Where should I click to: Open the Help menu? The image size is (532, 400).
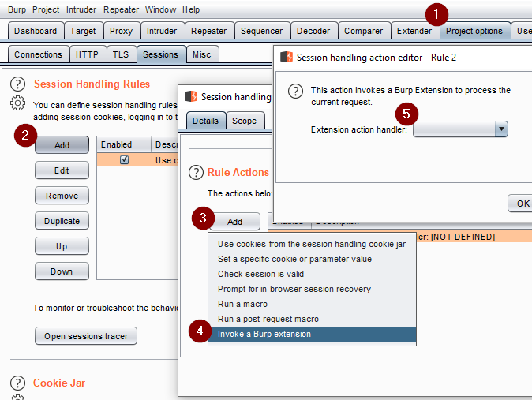click(191, 9)
